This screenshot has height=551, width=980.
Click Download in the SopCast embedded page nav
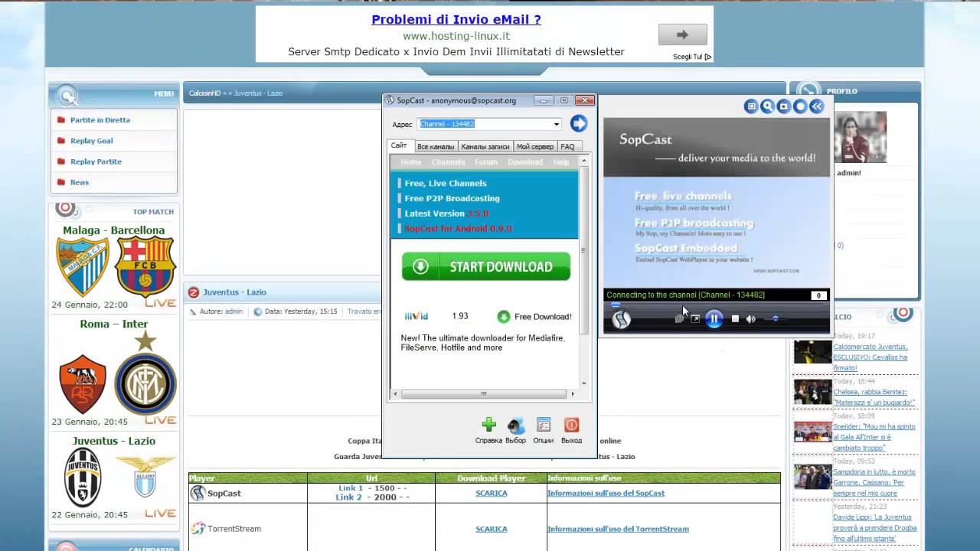525,162
